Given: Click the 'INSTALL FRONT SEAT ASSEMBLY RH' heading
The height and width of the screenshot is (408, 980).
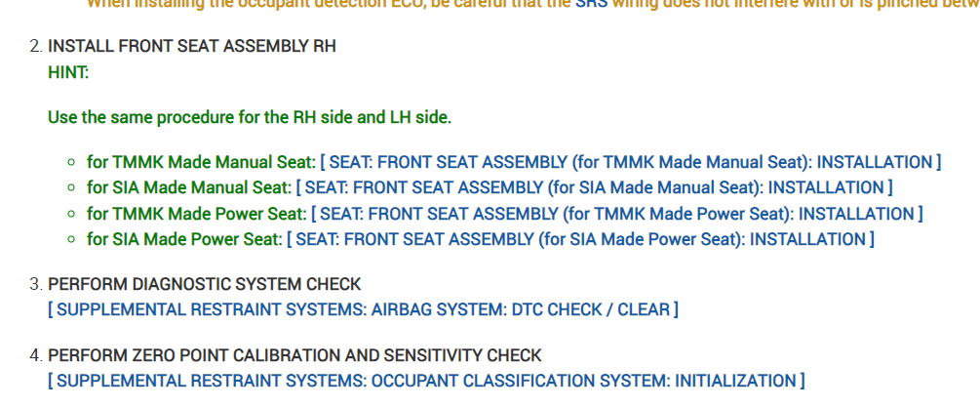Looking at the screenshot, I should click(x=192, y=46).
